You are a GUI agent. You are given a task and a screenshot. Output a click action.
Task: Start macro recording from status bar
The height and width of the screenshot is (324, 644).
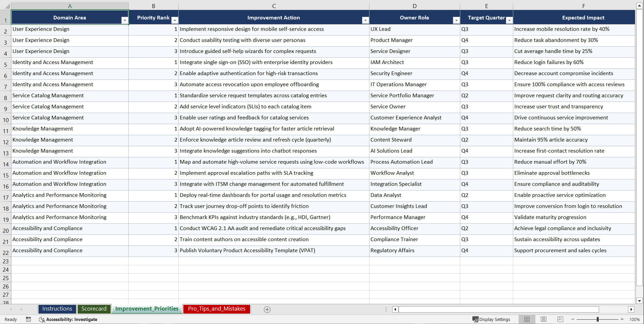point(28,319)
